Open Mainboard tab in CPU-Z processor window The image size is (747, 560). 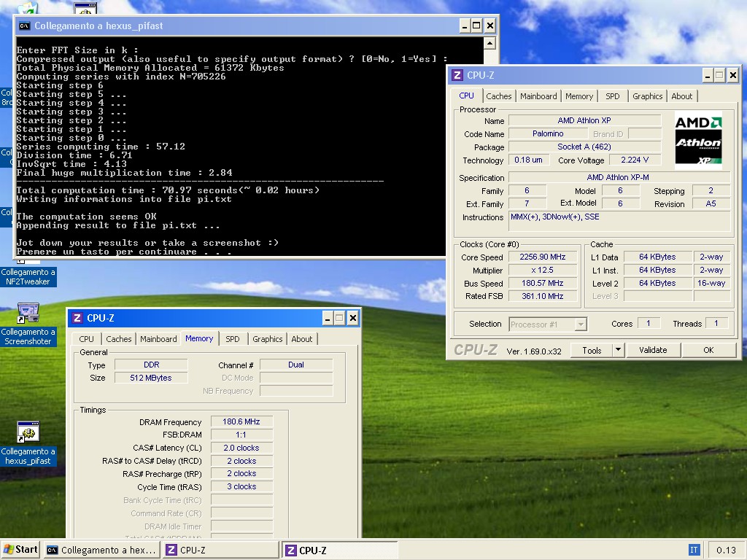pyautogui.click(x=538, y=96)
